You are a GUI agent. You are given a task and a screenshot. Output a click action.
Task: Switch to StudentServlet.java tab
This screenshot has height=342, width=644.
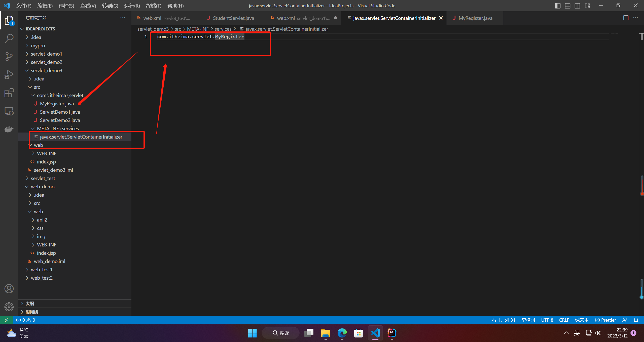coord(233,18)
